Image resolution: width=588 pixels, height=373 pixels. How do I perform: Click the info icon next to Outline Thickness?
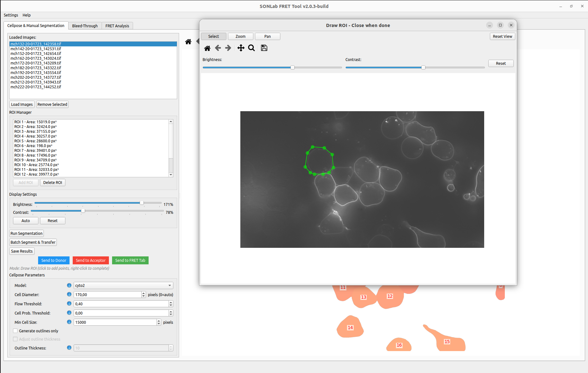[x=69, y=348]
